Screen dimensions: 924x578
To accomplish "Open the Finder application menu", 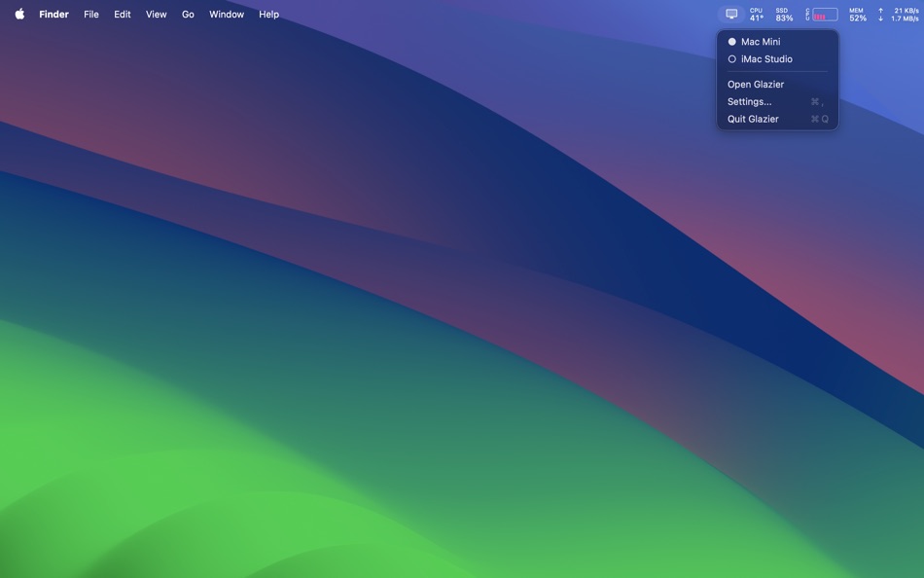I will 54,14.
